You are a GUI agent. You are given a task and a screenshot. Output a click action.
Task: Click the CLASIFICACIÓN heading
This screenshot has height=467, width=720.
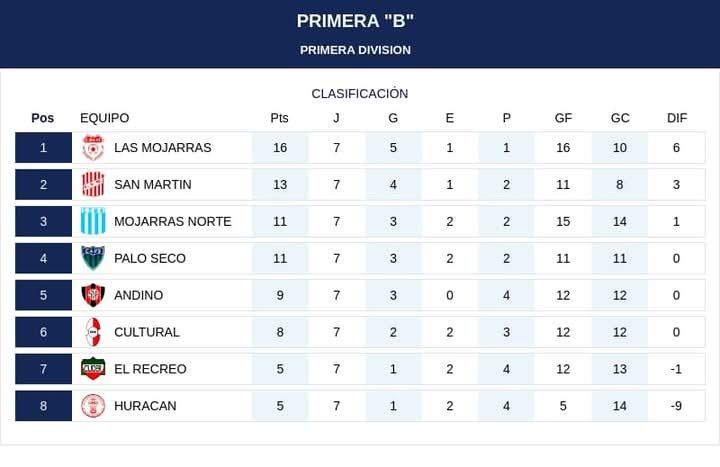pos(360,93)
